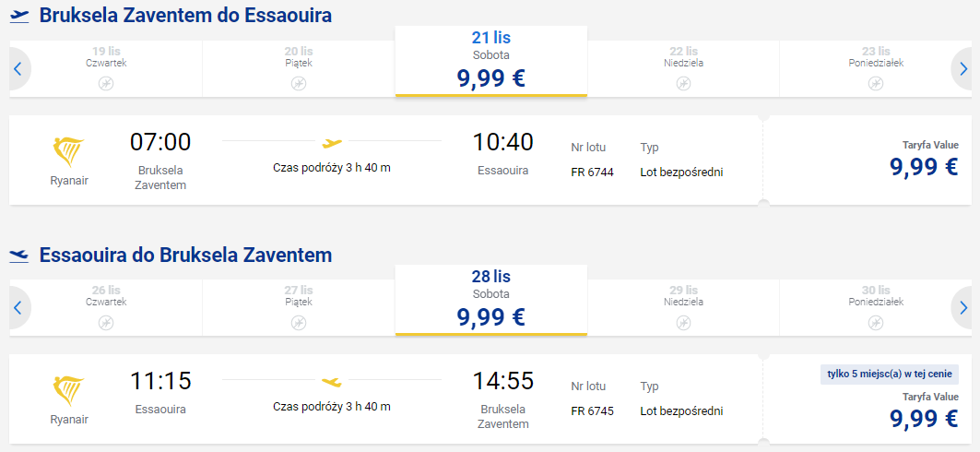
Task: Click the departing plane icon beside Bruksela Zaventem heading
Action: (19, 16)
